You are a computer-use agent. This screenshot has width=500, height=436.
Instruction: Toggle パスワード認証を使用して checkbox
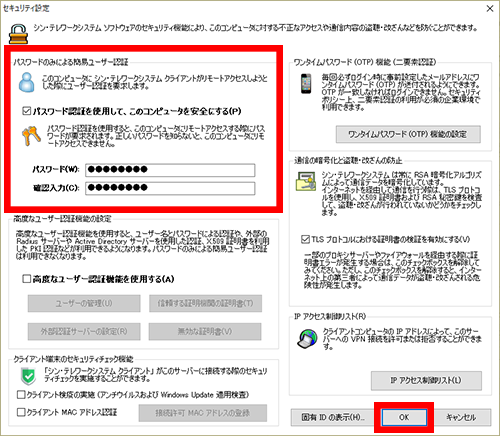click(x=27, y=111)
